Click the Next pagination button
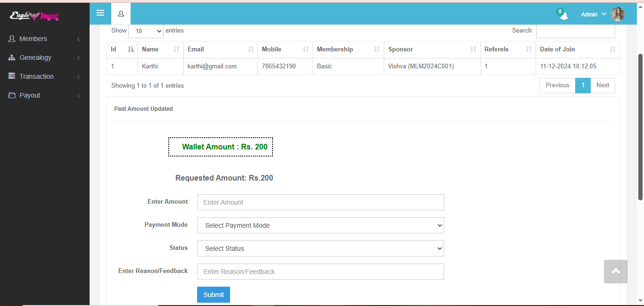The height and width of the screenshot is (306, 644). click(x=603, y=85)
